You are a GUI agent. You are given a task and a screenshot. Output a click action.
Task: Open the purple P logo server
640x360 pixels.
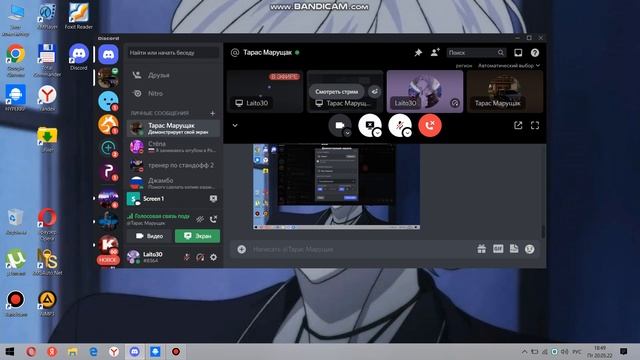click(x=108, y=171)
